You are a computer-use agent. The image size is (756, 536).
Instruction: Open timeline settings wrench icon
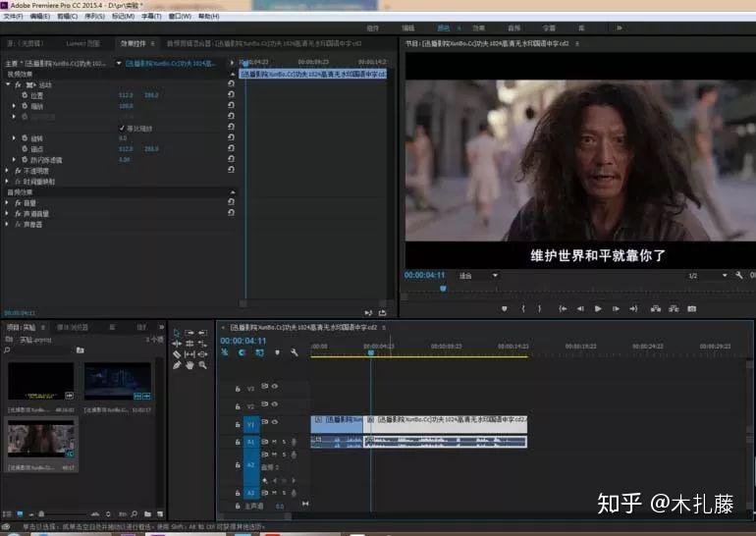(x=295, y=352)
